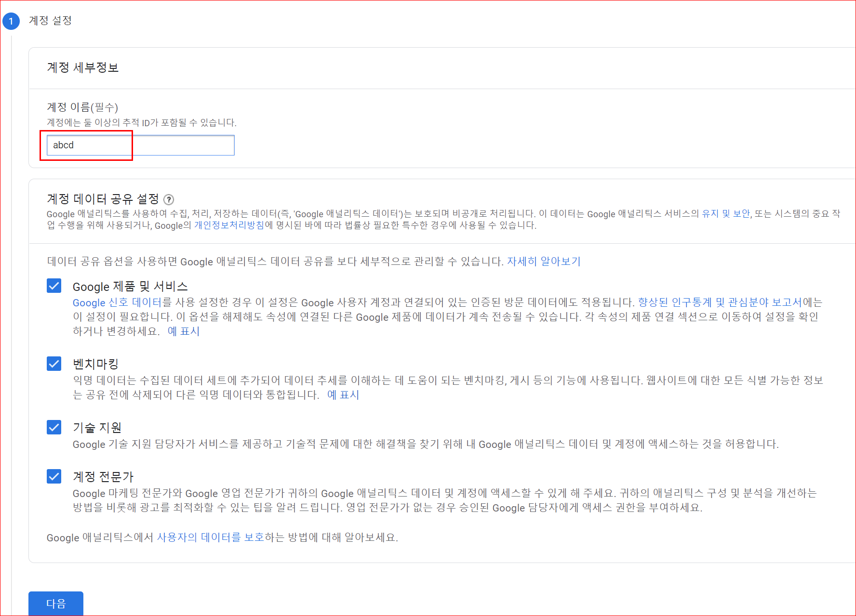
Task: Click the 계정 세부정보 section header
Action: click(x=83, y=67)
